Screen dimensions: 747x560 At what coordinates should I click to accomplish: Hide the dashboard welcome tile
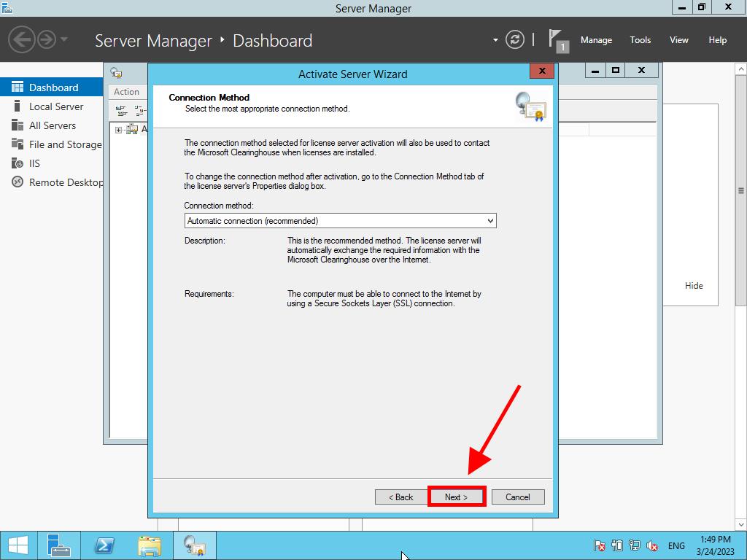[694, 286]
